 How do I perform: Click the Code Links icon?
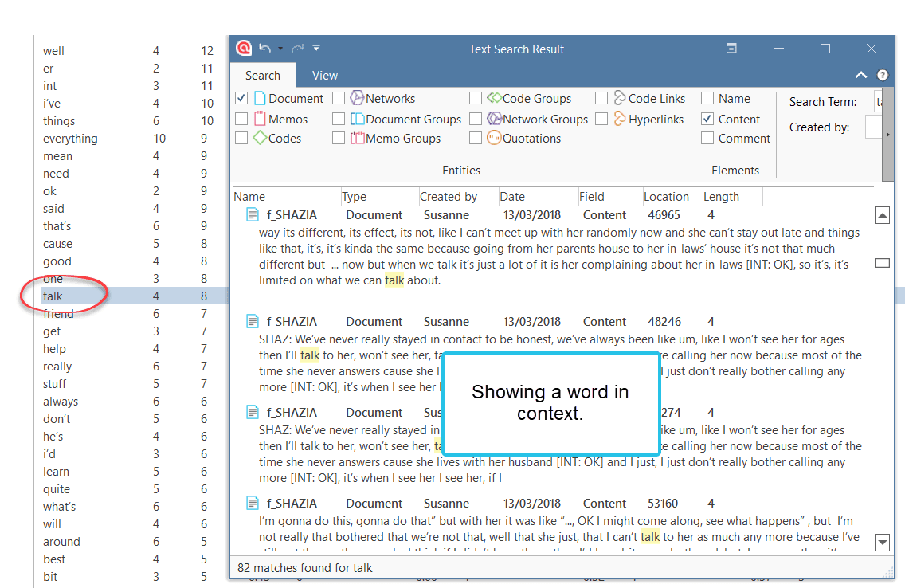pos(620,97)
